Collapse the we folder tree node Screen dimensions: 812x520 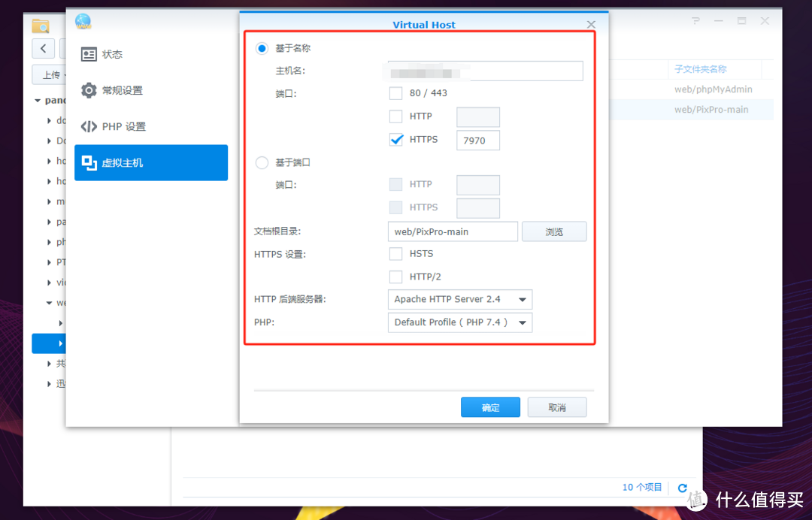49,303
